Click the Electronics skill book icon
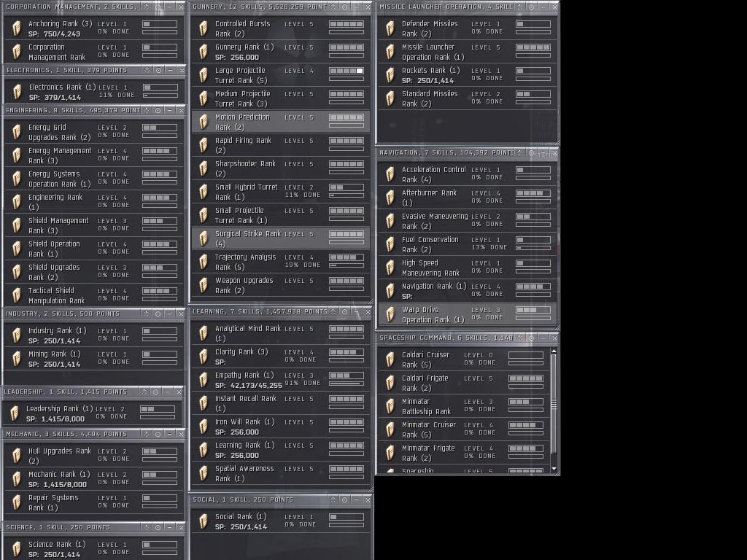Viewport: 747px width, 560px height. pyautogui.click(x=18, y=91)
